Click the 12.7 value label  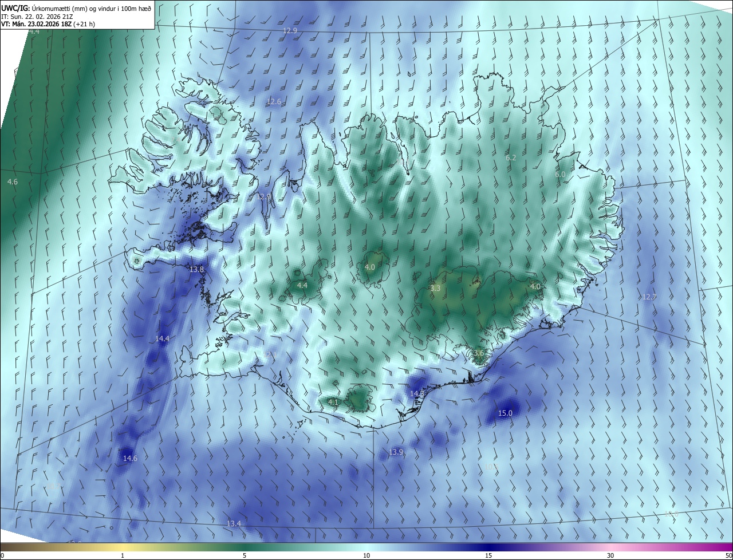[x=649, y=297]
